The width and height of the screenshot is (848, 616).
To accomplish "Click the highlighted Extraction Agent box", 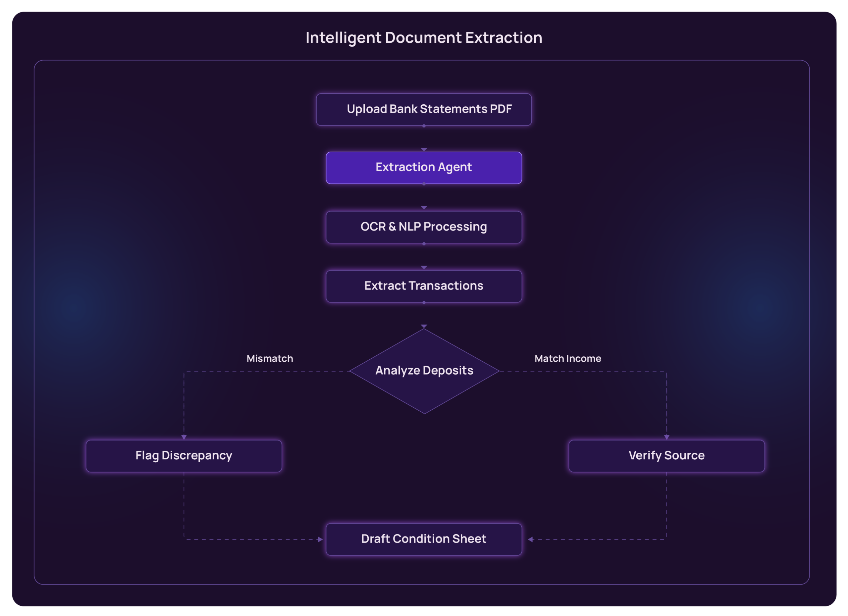I will pos(424,168).
